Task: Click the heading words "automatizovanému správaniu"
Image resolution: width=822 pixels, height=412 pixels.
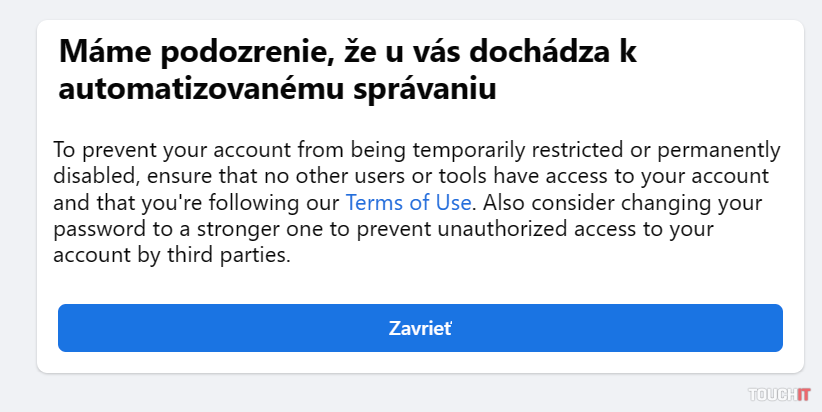Action: click(x=278, y=90)
